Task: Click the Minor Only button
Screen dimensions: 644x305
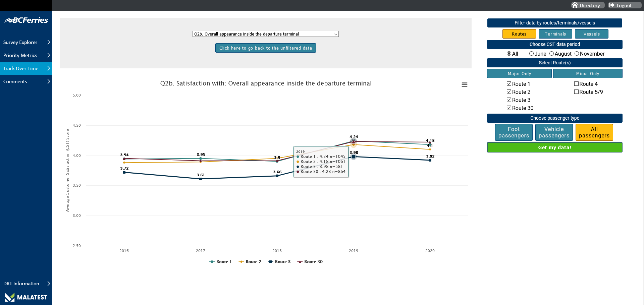Action: [588, 73]
